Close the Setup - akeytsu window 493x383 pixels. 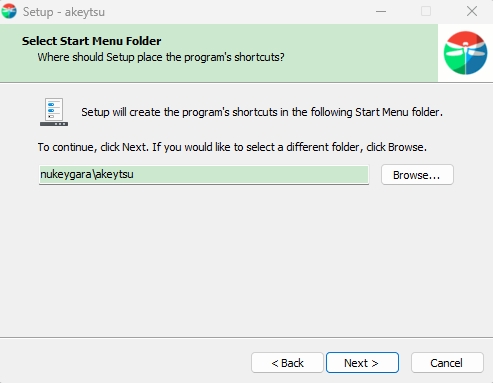click(x=472, y=12)
